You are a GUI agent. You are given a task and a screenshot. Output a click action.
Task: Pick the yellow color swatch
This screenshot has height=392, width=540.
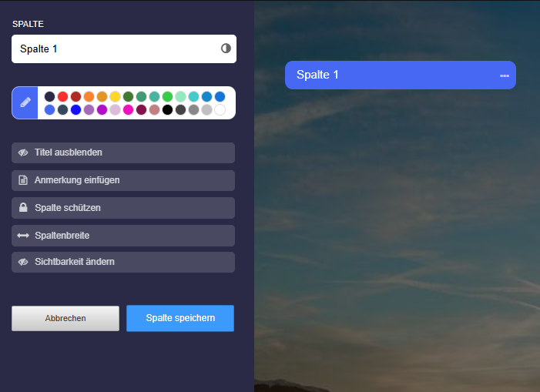pyautogui.click(x=115, y=96)
